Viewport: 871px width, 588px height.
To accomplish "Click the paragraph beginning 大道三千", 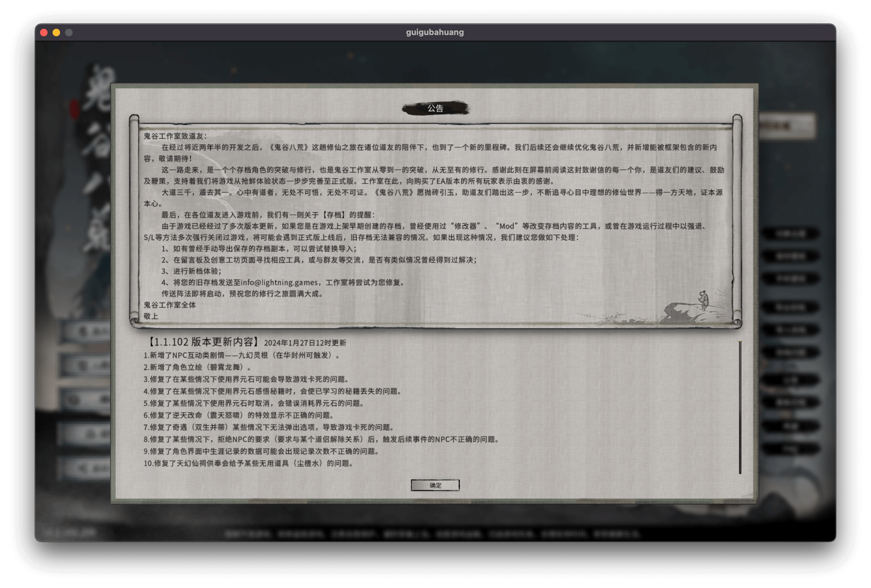I will click(x=434, y=198).
